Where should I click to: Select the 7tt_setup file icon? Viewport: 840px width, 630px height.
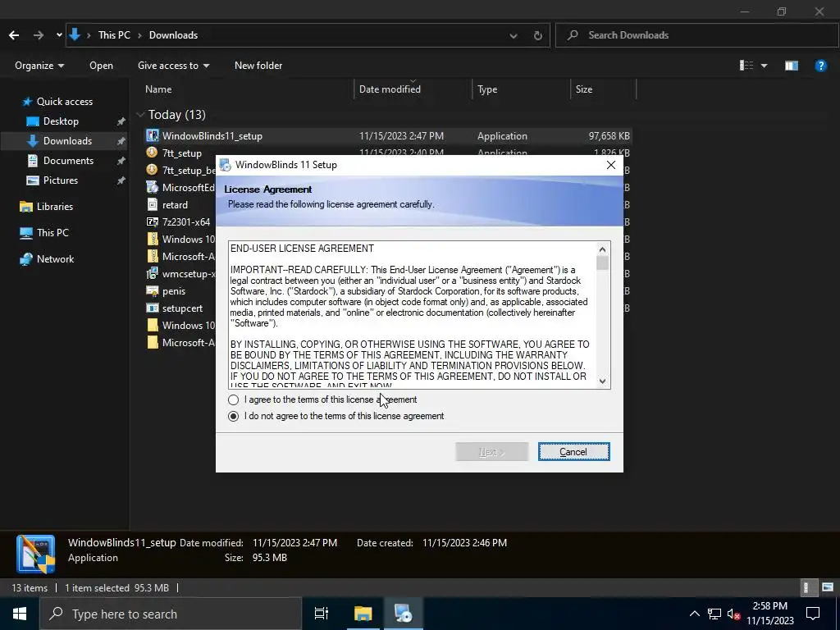(153, 153)
